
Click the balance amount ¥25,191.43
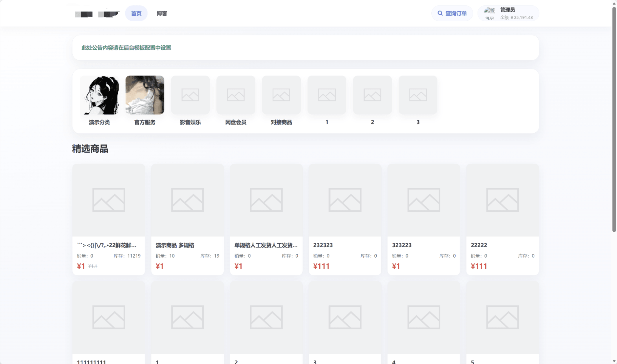click(522, 17)
